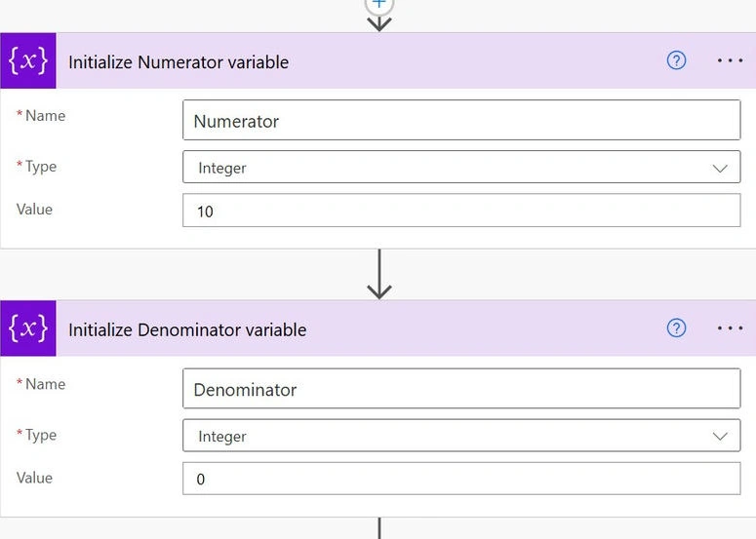Open help for Initialize Numerator variable
The height and width of the screenshot is (539, 756).
click(x=676, y=60)
